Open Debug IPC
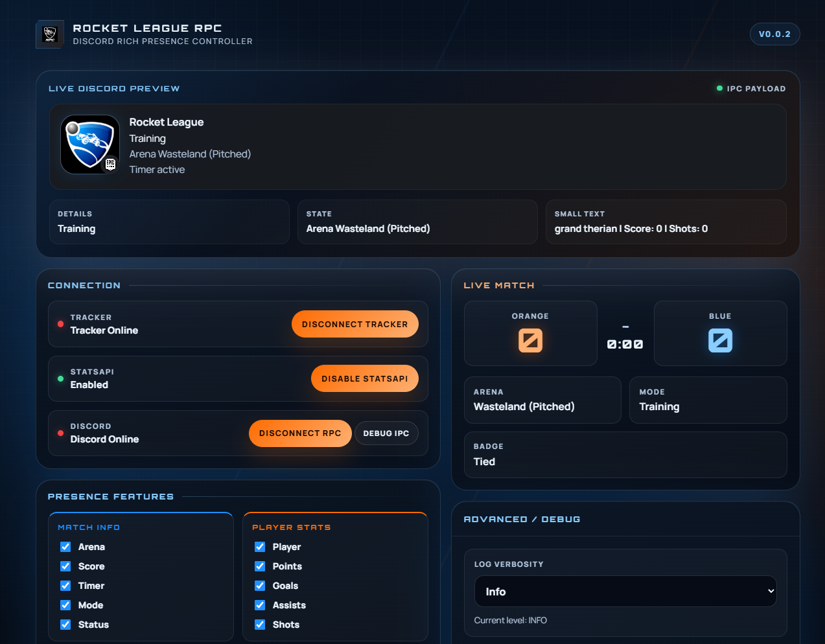 coord(386,433)
